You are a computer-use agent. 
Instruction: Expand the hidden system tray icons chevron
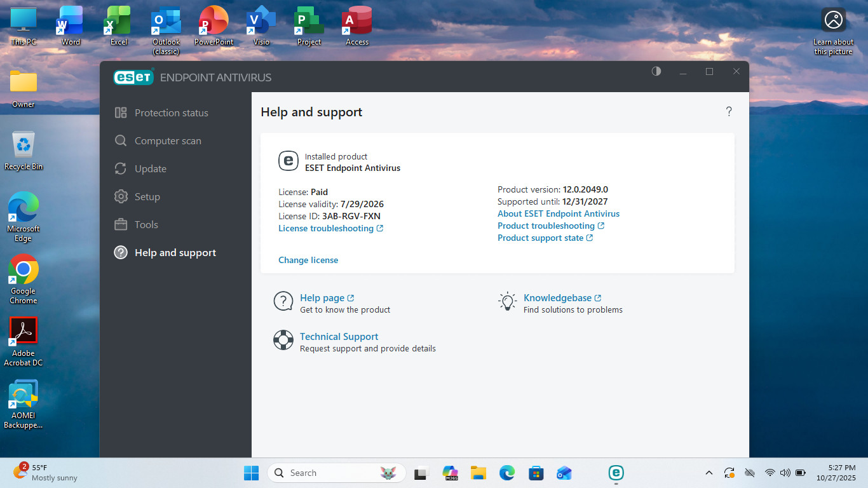tap(709, 473)
